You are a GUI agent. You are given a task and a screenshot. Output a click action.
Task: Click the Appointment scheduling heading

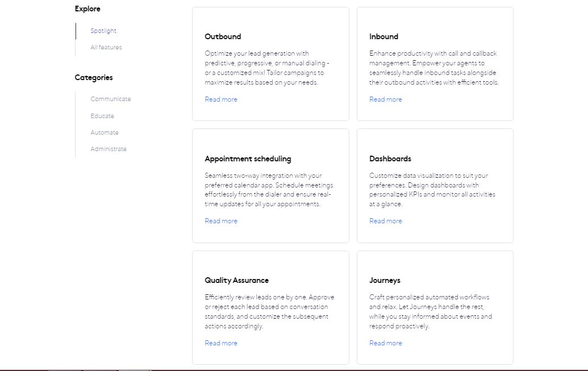click(248, 159)
